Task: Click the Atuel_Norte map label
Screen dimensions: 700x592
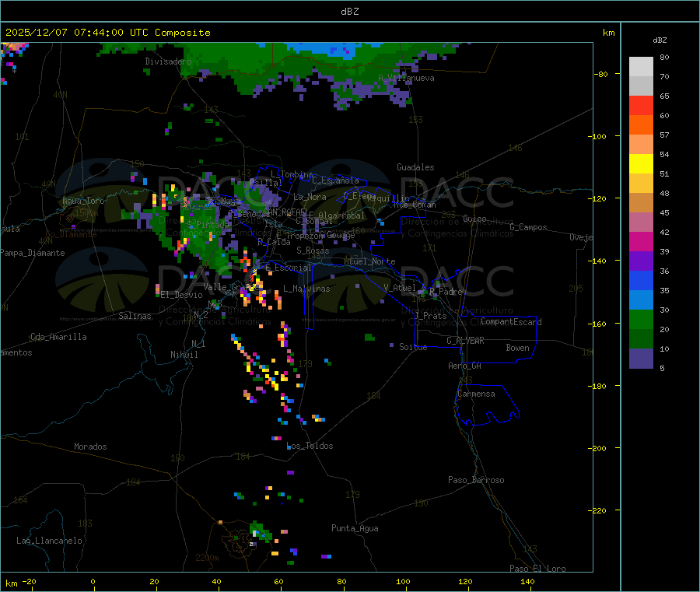Action: click(369, 261)
